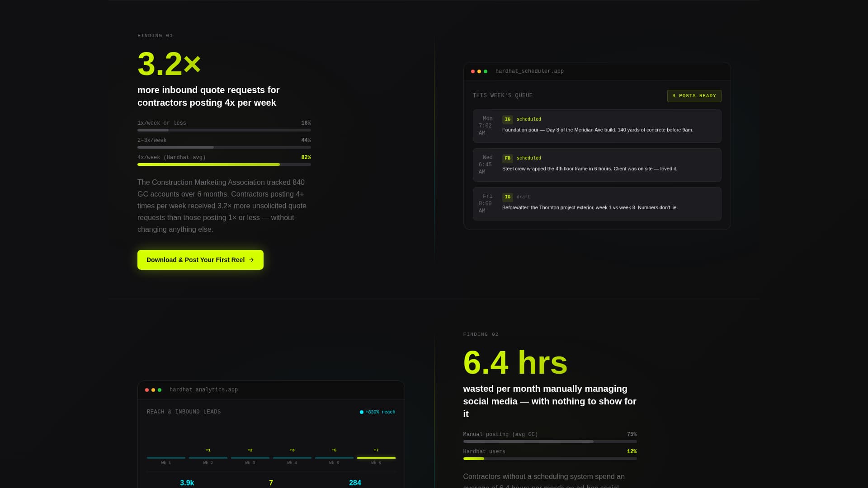Screen dimensions: 868x488
Task: Select the Wk 3 bar in the chart
Action: [250, 458]
